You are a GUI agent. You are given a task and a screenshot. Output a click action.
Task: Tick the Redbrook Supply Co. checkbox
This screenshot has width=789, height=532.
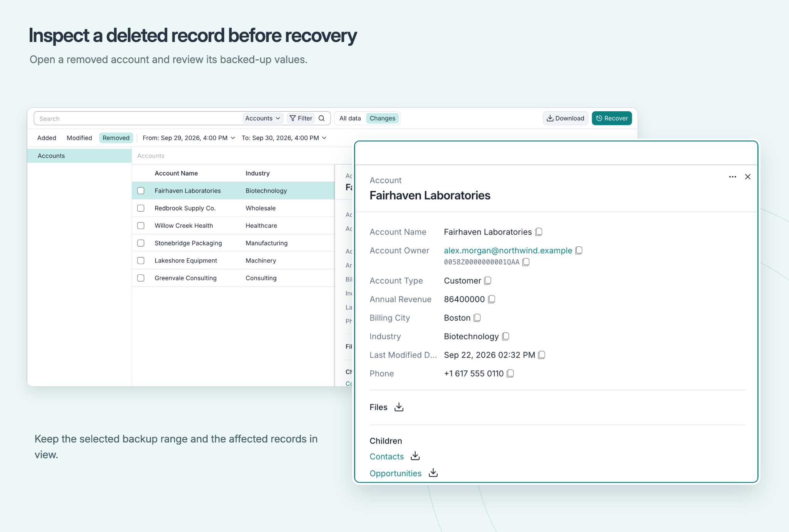point(141,208)
